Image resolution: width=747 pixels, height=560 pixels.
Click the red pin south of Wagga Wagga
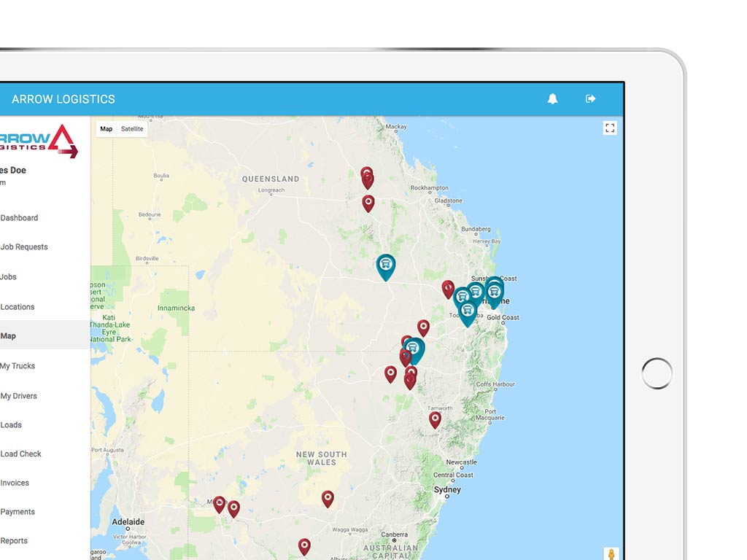coord(304,547)
